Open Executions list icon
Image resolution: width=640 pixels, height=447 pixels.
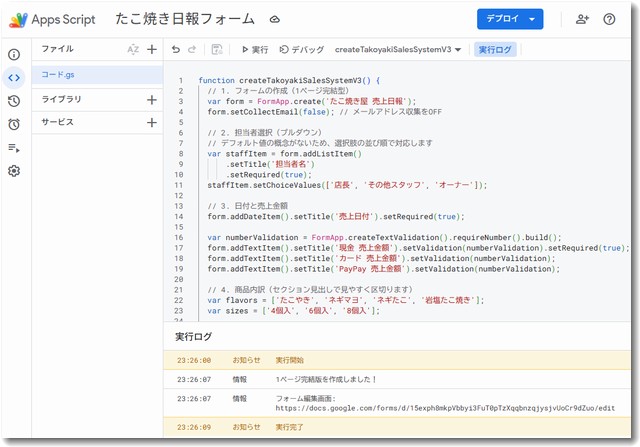point(14,148)
